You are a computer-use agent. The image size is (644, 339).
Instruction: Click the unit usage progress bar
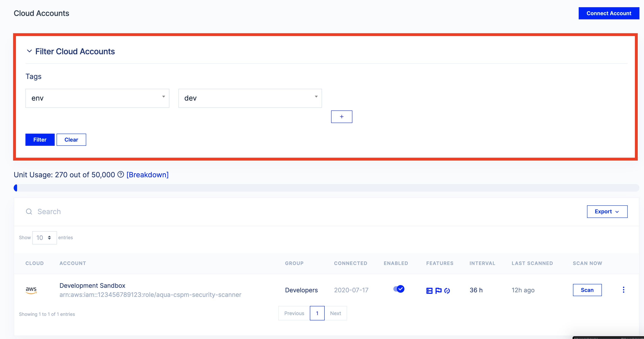pyautogui.click(x=326, y=188)
